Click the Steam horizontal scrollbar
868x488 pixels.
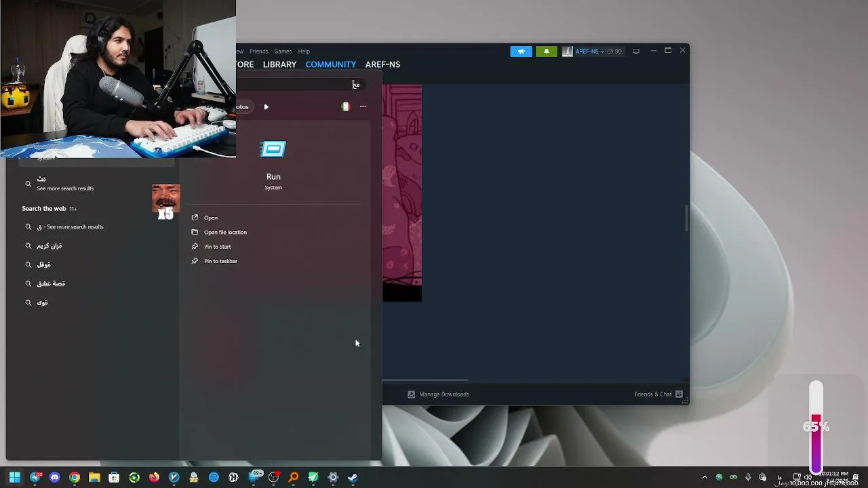tap(425, 380)
